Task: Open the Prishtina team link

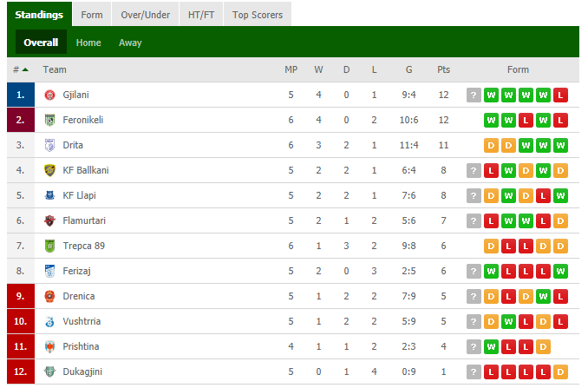Action: (81, 346)
